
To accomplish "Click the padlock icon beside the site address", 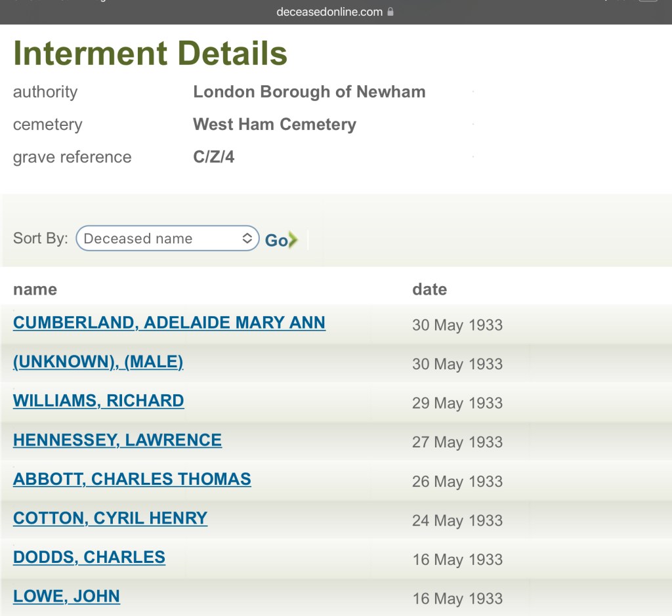I will pyautogui.click(x=390, y=12).
